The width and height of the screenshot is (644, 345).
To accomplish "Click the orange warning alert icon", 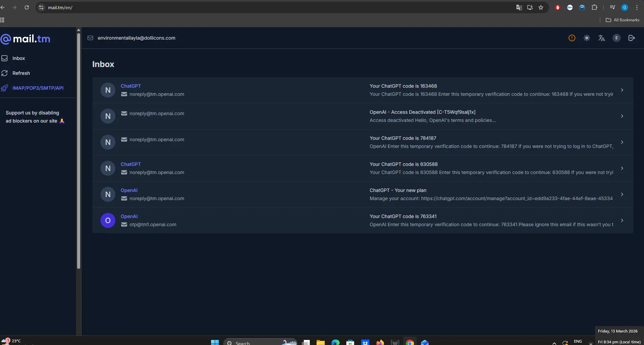I will coord(572,38).
